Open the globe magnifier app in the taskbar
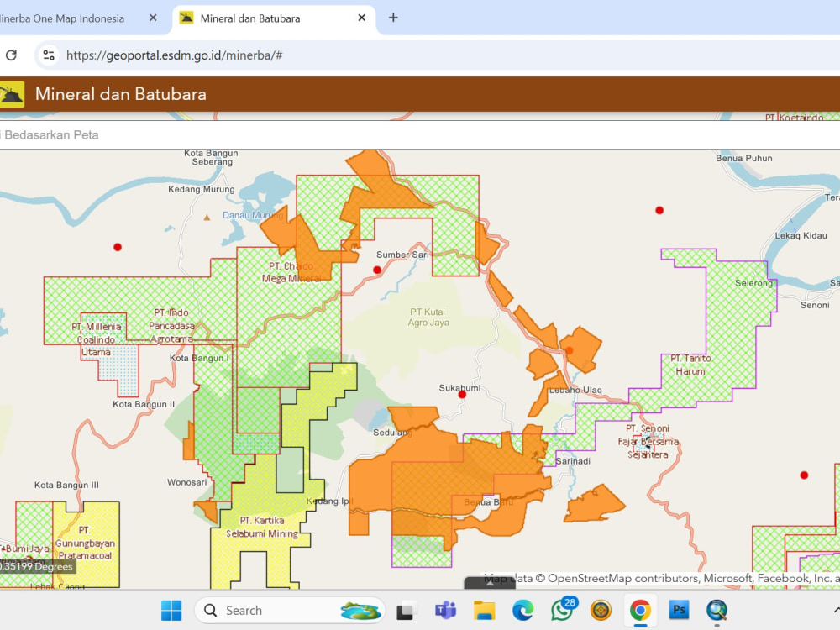Screen dimensions: 840x630 [717, 610]
